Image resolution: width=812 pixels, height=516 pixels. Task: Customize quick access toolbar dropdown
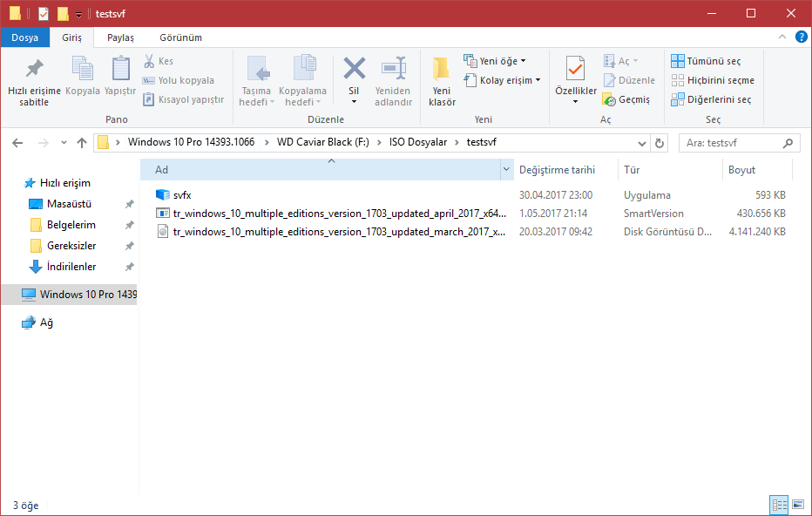point(78,15)
